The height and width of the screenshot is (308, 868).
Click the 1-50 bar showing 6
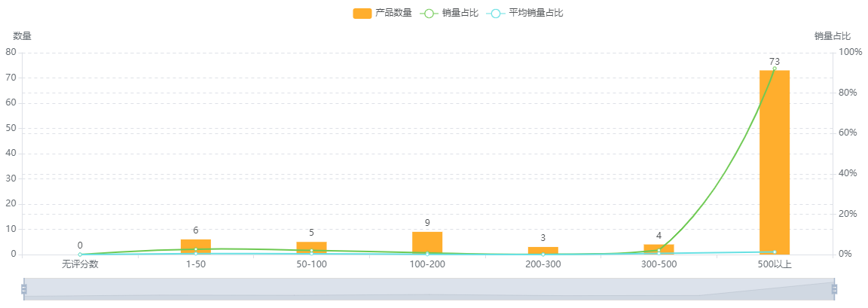(x=196, y=246)
